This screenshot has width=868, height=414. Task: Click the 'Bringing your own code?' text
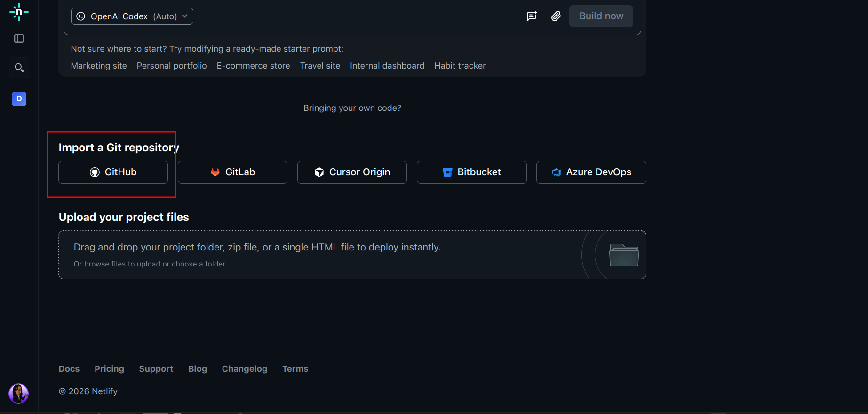point(352,108)
